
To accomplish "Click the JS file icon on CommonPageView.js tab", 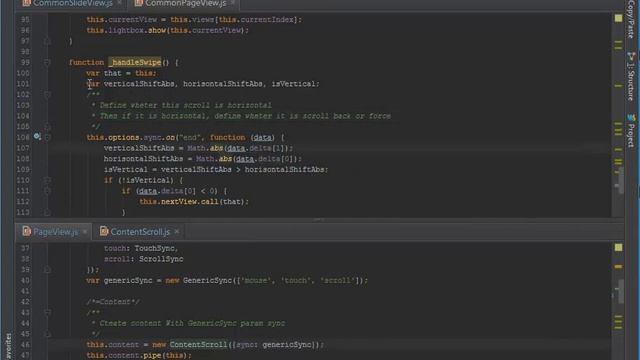I will pos(139,3).
